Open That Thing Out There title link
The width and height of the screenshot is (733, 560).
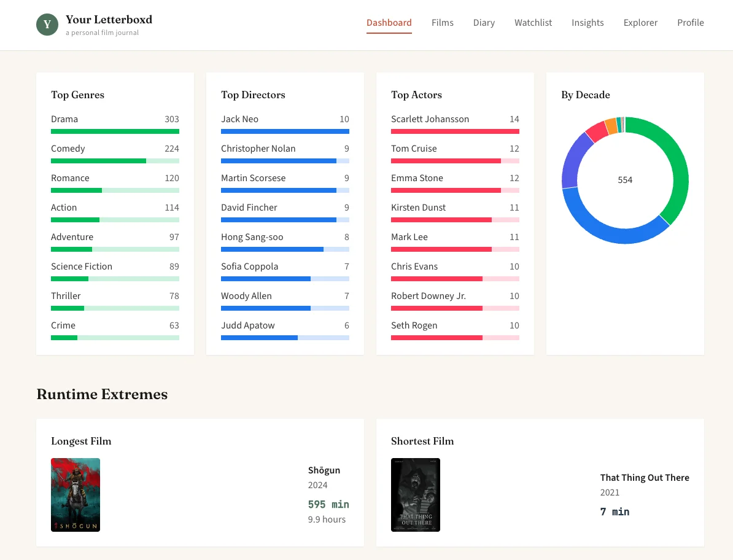pos(644,478)
